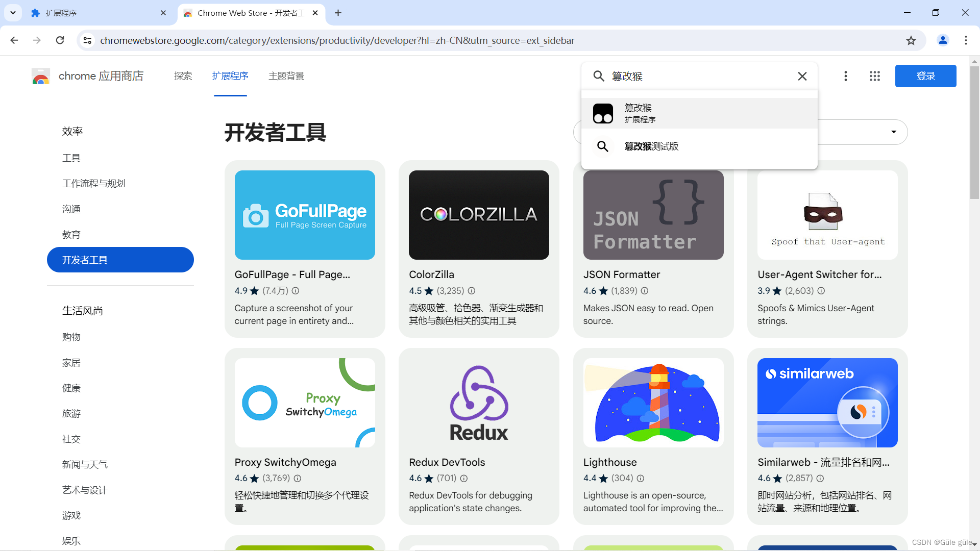The image size is (980, 551).
Task: Open 社交 category
Action: [71, 439]
